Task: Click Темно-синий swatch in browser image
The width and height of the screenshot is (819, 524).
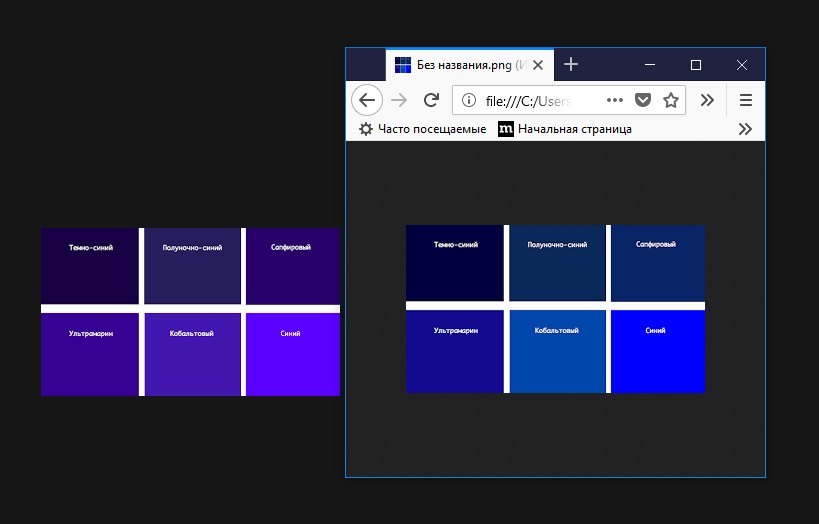Action: click(454, 263)
